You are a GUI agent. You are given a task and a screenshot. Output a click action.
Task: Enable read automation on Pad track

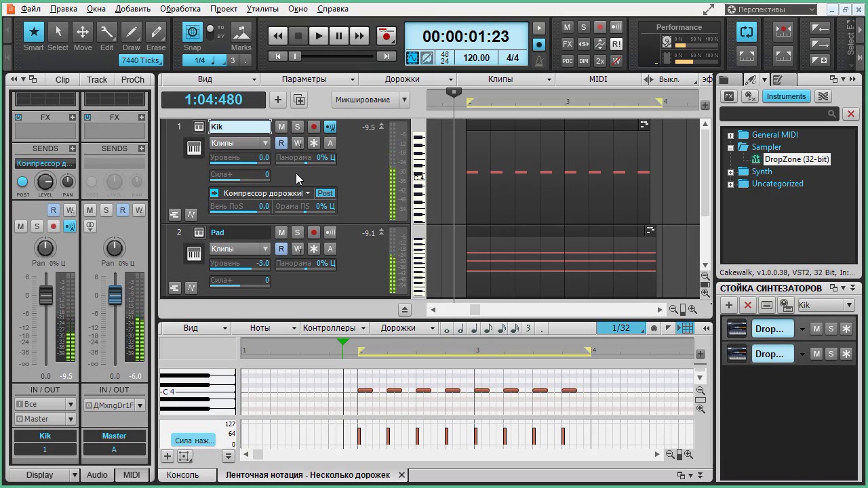click(281, 249)
